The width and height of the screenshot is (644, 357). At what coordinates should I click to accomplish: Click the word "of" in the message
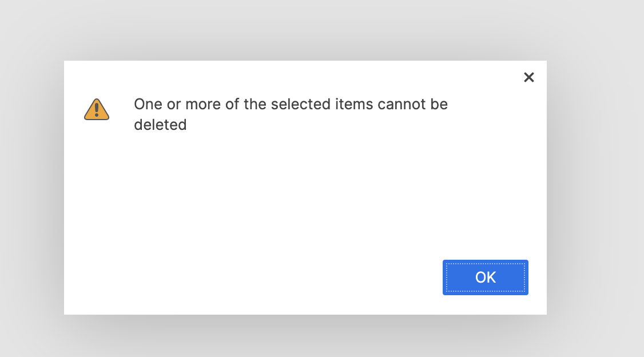232,104
